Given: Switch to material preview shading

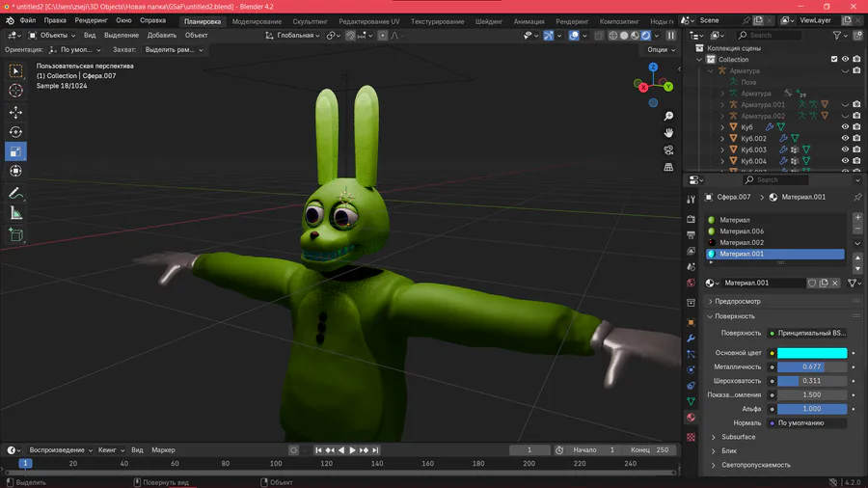Looking at the screenshot, I should 635,36.
